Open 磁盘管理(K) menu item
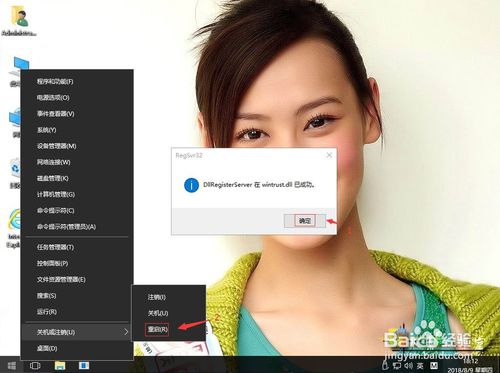 pyautogui.click(x=77, y=178)
